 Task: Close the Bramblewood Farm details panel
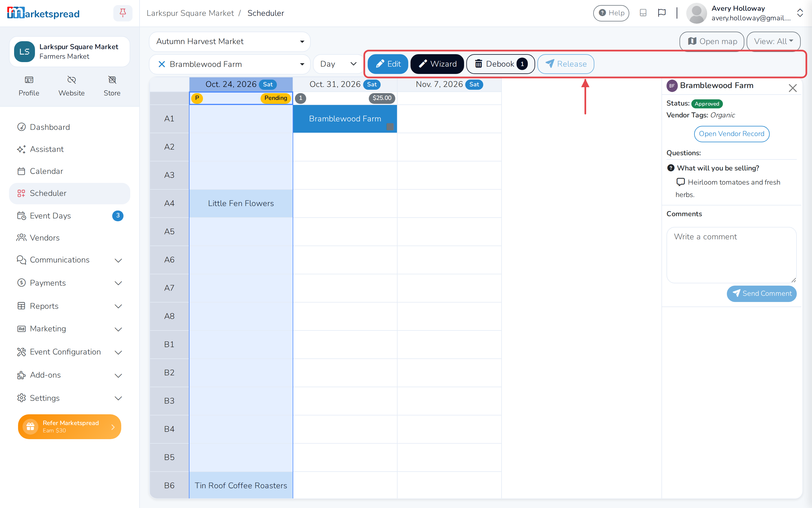point(793,88)
